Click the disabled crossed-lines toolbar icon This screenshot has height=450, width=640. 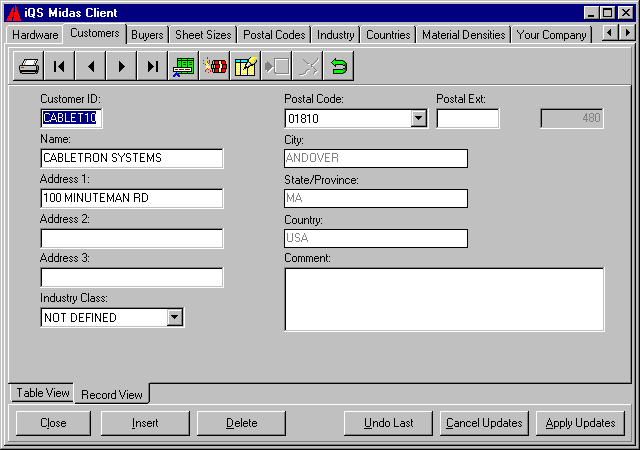[x=307, y=66]
